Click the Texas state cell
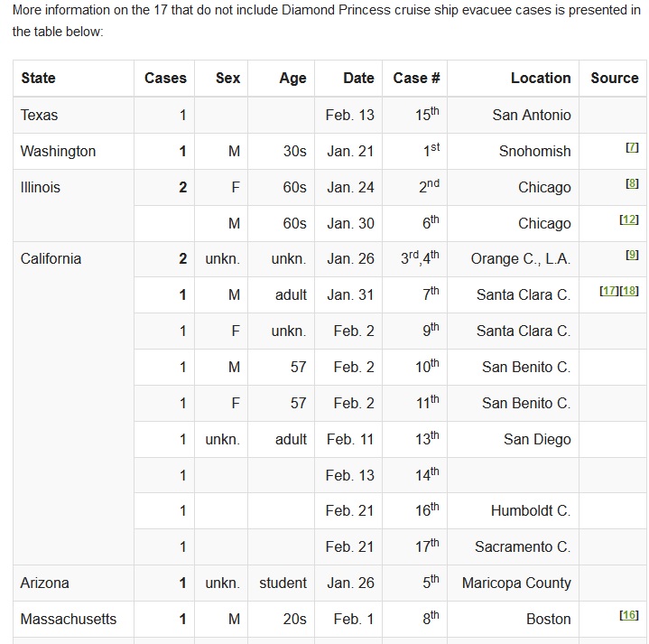 coord(40,115)
